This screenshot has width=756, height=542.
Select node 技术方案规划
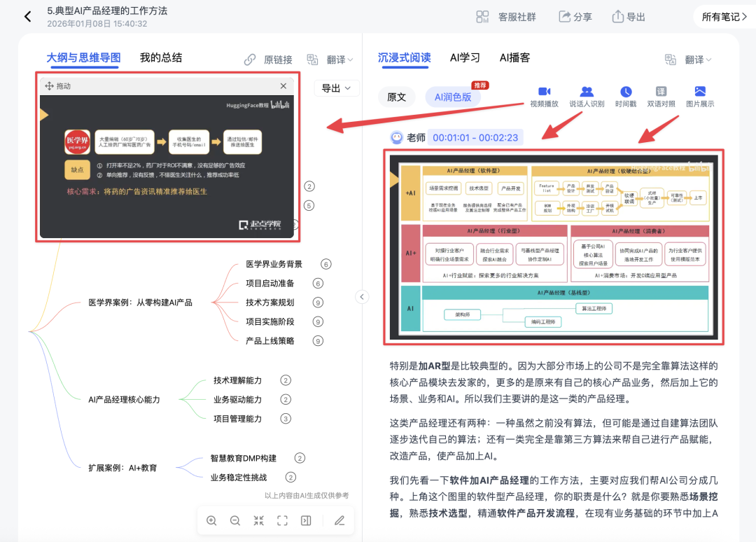coord(270,303)
